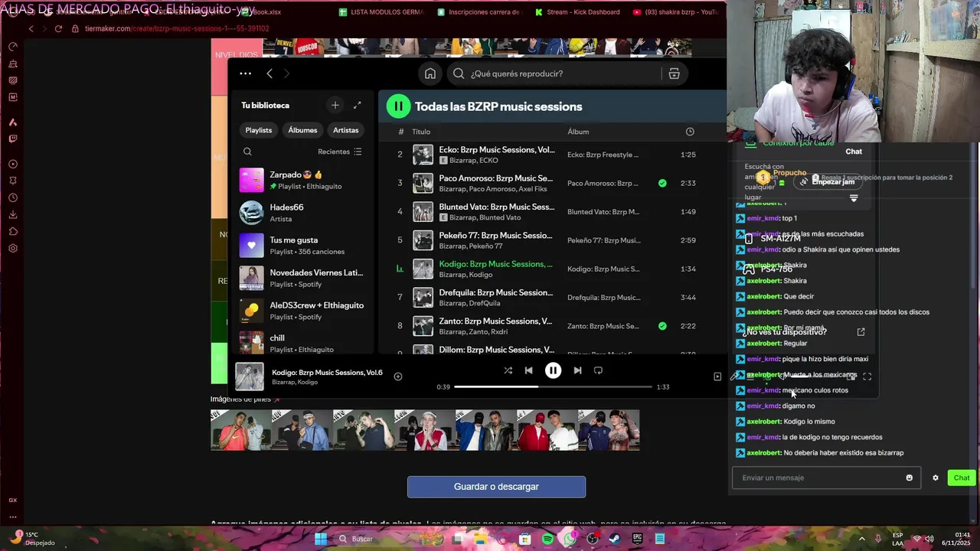
Task: Filter library by Álbumes
Action: (302, 130)
